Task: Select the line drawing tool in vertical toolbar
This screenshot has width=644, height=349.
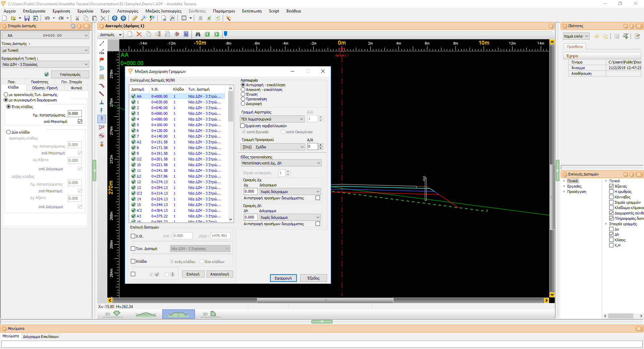Action: pos(102,44)
